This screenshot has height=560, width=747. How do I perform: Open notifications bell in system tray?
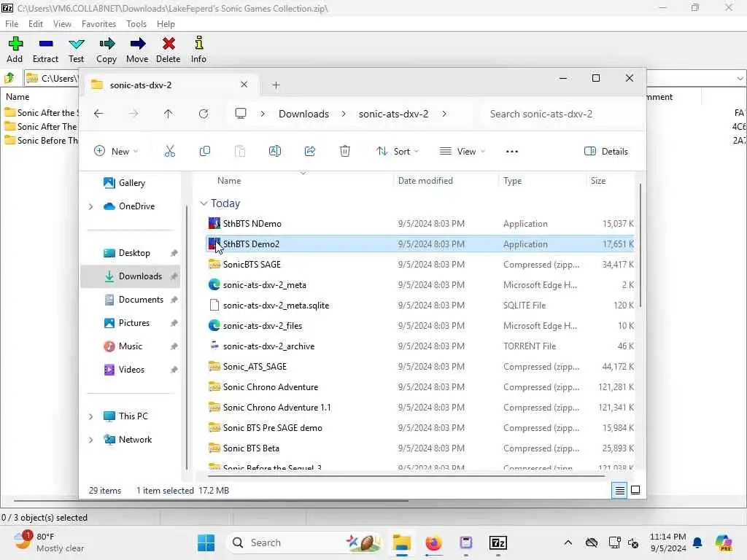tap(697, 542)
